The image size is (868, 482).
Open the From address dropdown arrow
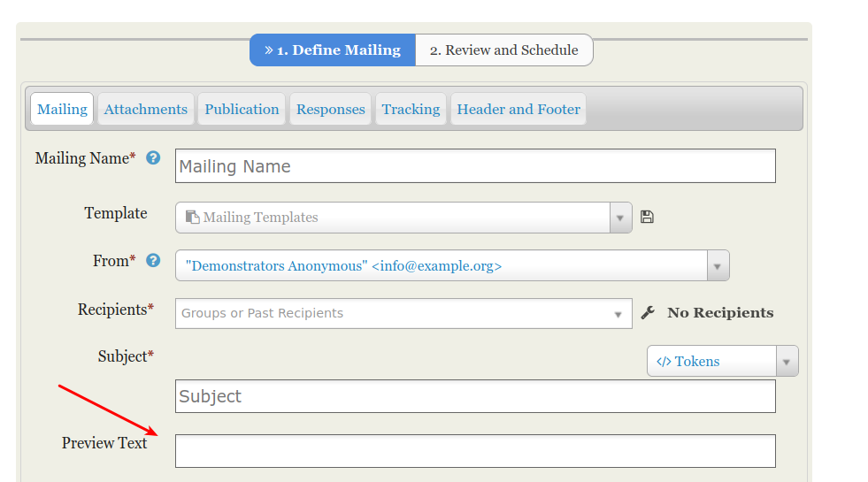pos(718,265)
